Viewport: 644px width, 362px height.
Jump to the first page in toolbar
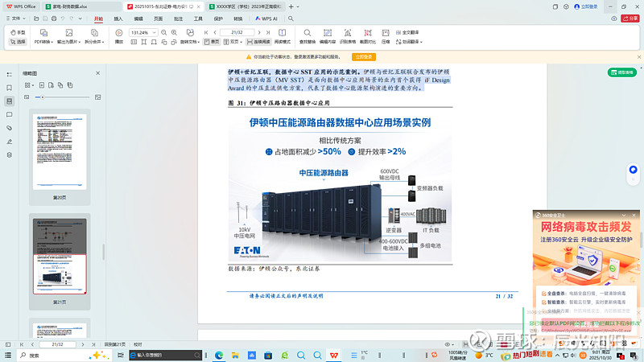[206, 32]
